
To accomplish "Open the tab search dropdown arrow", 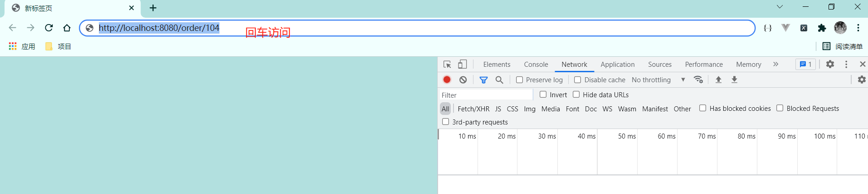I will [x=780, y=7].
